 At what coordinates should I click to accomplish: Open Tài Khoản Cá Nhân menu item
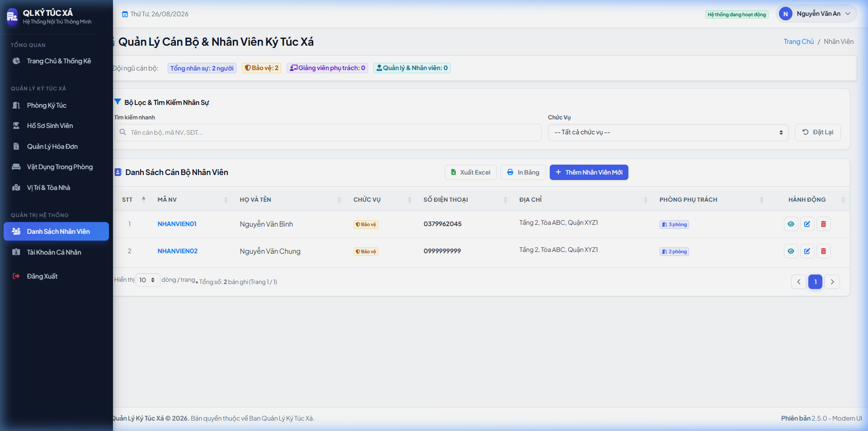[56, 252]
